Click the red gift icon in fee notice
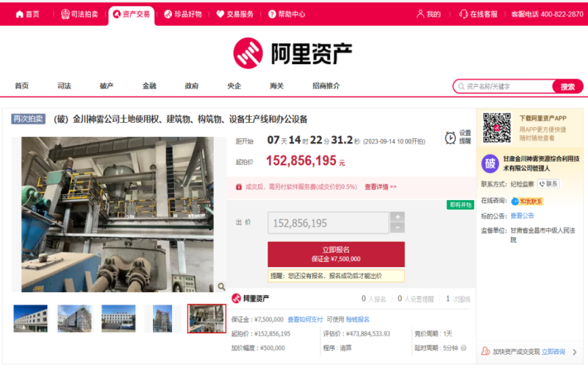 tap(238, 187)
